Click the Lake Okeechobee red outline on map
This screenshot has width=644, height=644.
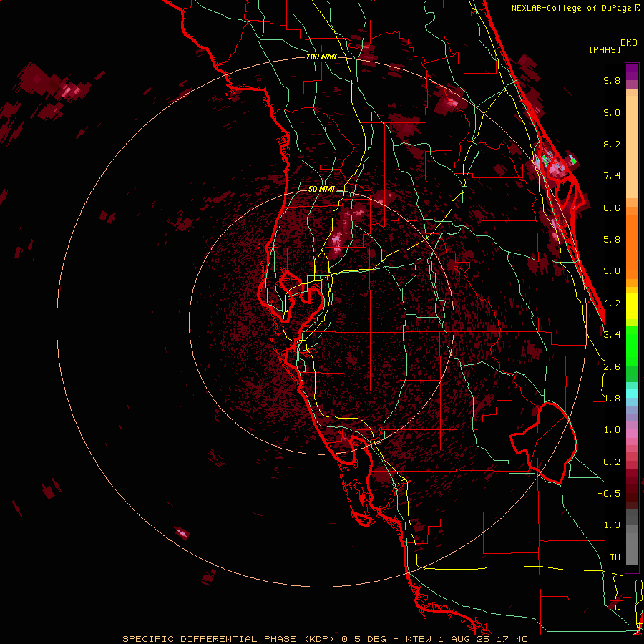click(543, 443)
